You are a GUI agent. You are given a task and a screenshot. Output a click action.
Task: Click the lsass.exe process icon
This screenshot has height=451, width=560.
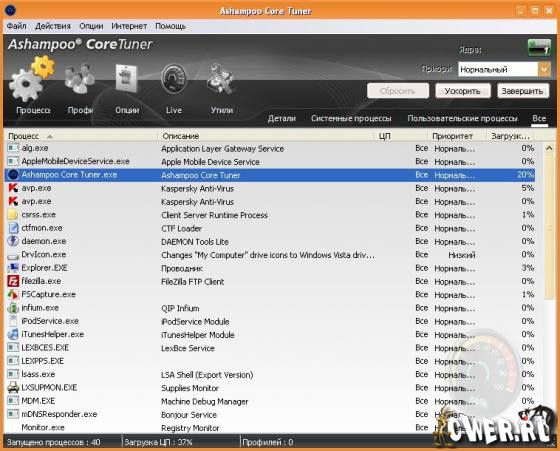(13, 374)
